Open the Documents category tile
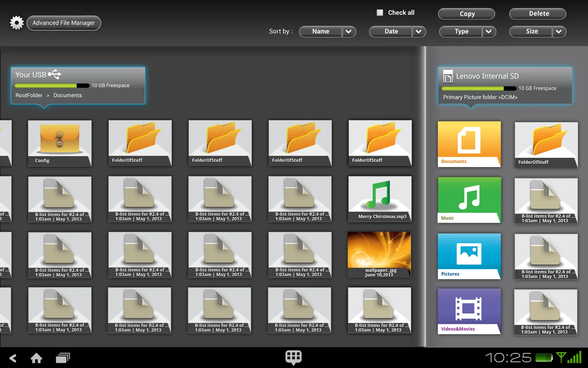This screenshot has height=368, width=588. pos(469,144)
